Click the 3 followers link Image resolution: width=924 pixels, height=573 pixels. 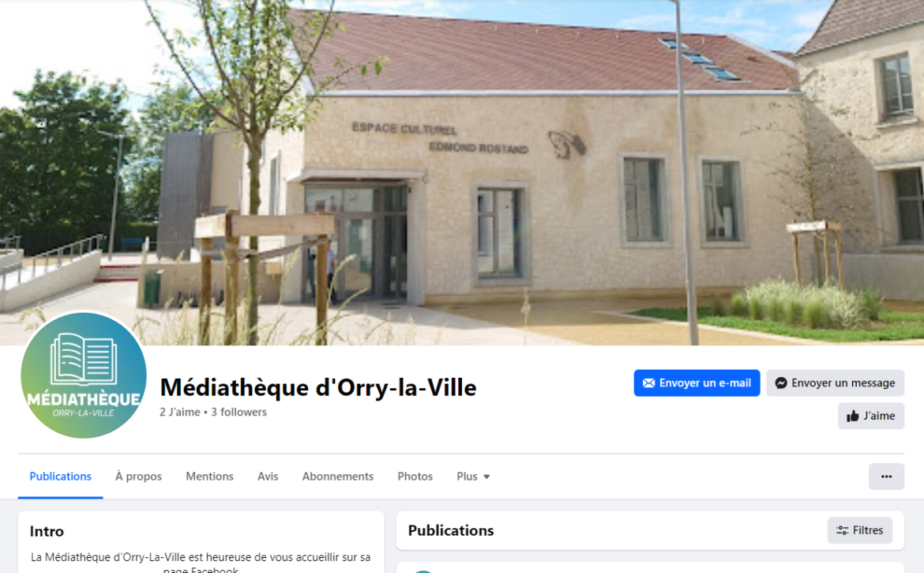click(x=239, y=412)
